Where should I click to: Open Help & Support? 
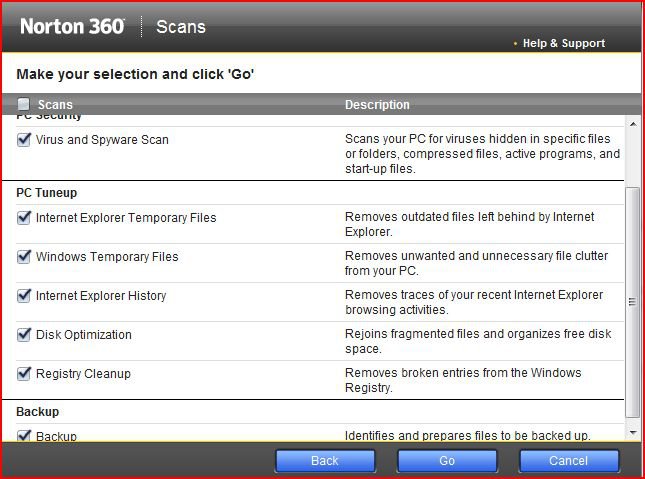point(564,43)
